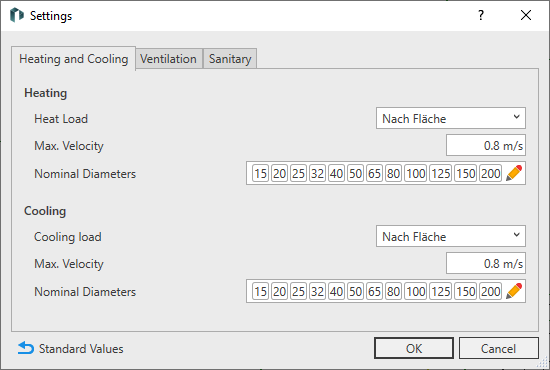
Task: Click the Heating Max. Velocity field
Action: tap(486, 145)
